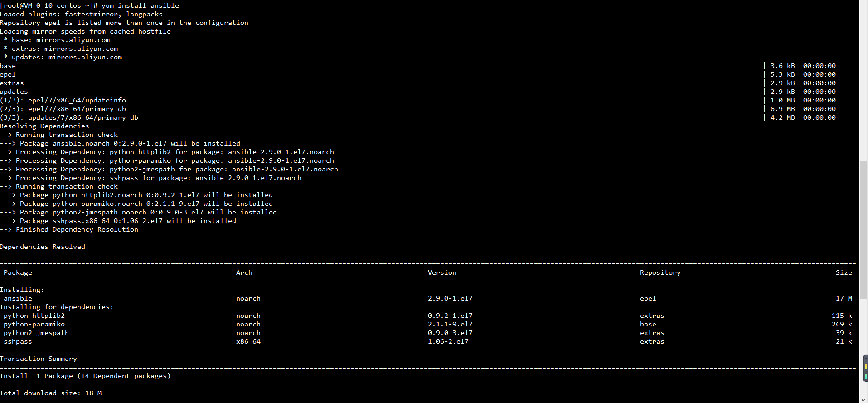Select version '1.06-2.el7' in the table
Viewport: 868px width, 403px height.
448,341
